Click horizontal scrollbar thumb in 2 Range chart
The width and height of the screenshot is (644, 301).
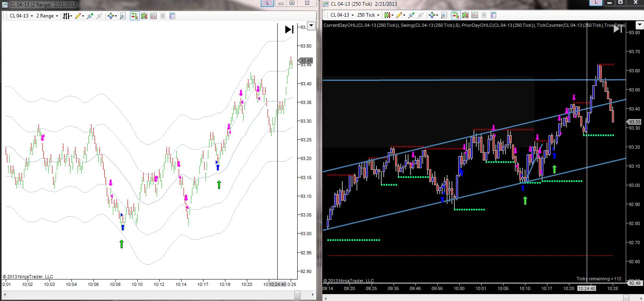(298, 295)
